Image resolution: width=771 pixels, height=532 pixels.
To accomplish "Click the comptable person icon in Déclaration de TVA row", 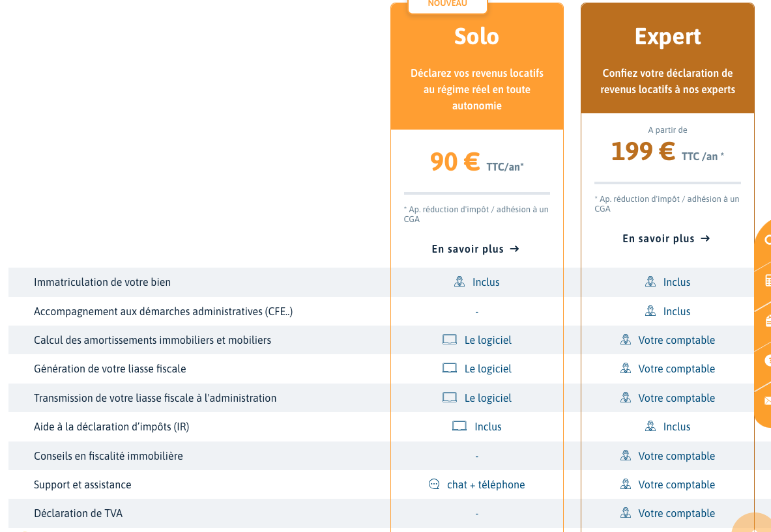I will tap(626, 512).
